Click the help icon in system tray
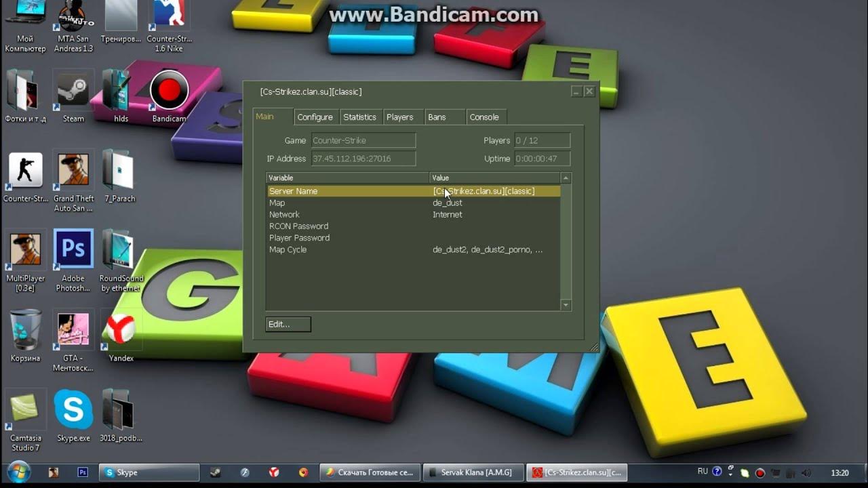The image size is (868, 488). [717, 472]
